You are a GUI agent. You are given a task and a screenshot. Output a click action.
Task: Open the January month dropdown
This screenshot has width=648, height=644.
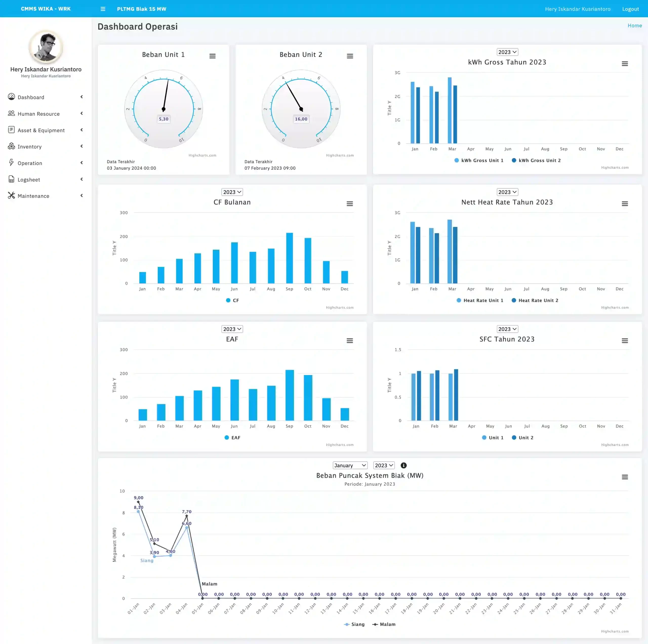click(350, 465)
